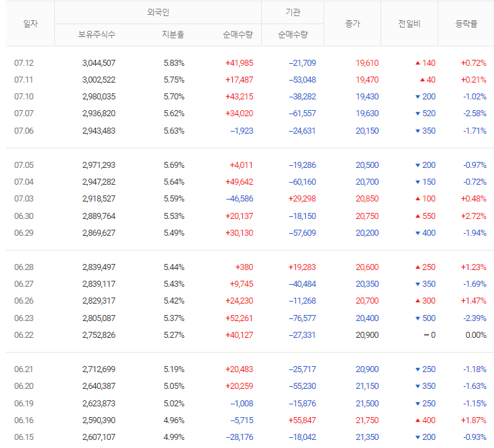Click change rate 0.00%
The width and height of the screenshot is (494, 448).
click(x=476, y=334)
